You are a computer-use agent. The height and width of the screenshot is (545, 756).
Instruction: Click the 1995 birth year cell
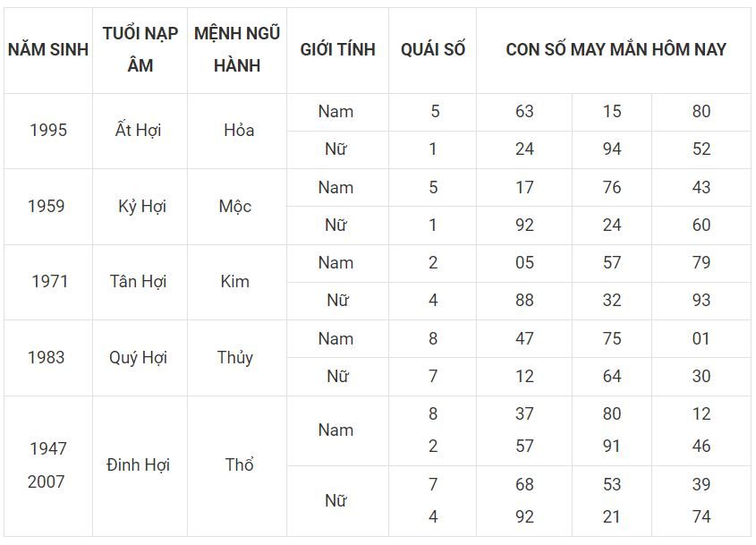48,131
